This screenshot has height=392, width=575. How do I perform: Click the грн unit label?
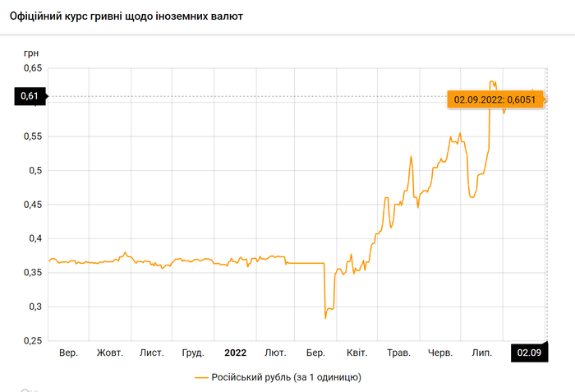[31, 51]
